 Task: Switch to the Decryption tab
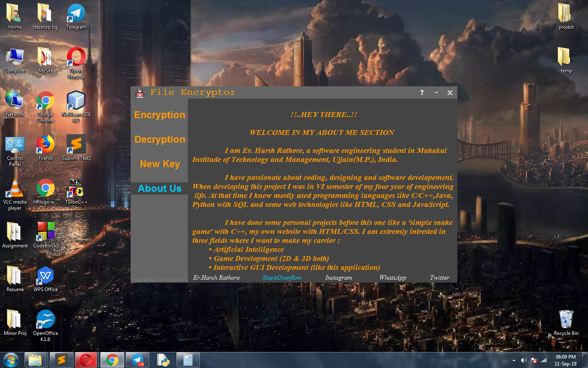tap(159, 139)
